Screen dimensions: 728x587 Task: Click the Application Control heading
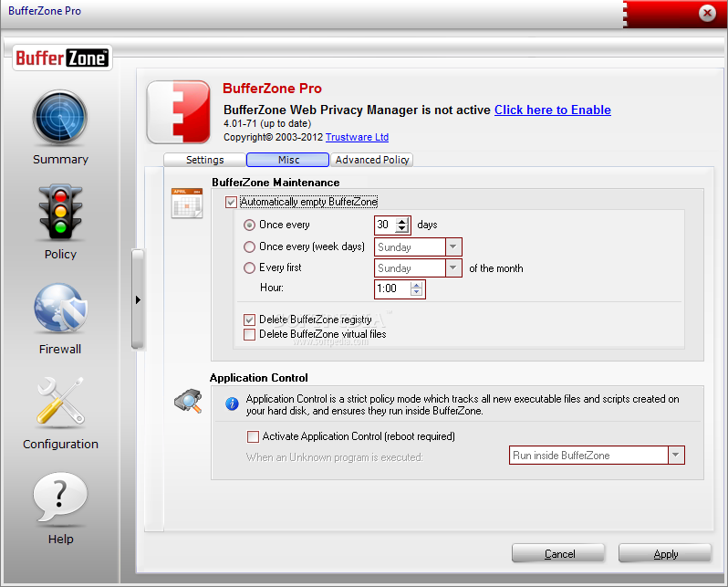258,378
